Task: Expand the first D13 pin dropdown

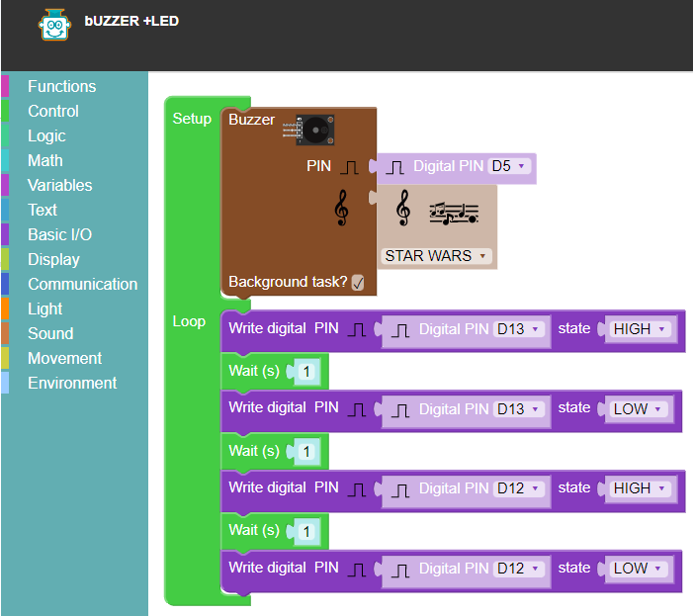Action: point(520,329)
